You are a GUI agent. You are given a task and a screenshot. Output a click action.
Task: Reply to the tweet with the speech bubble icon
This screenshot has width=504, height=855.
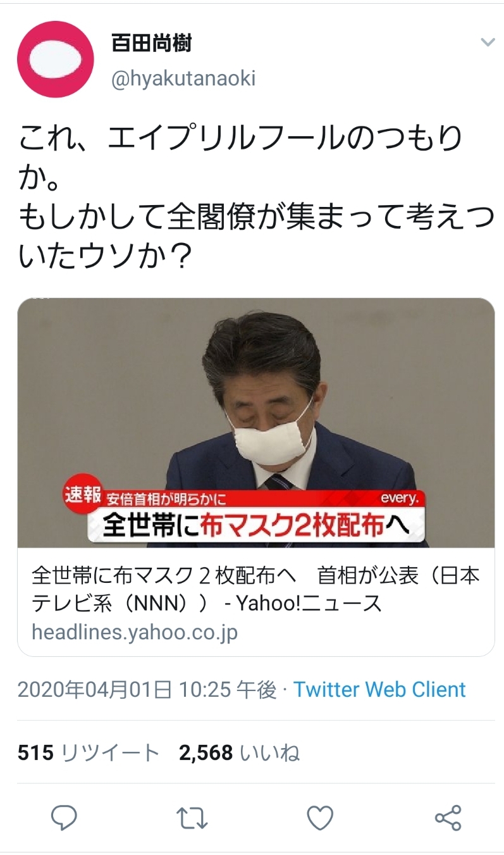64,818
